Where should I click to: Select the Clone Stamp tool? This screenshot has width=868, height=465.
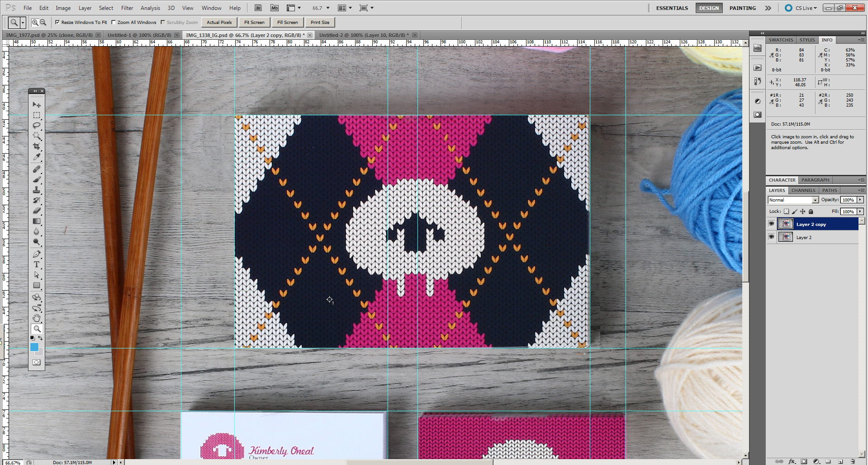(x=37, y=190)
